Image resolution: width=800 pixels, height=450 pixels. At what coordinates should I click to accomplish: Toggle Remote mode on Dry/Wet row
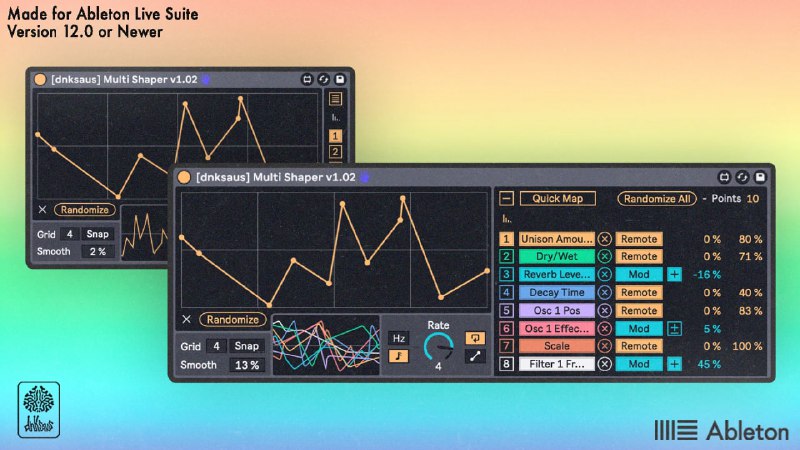639,256
